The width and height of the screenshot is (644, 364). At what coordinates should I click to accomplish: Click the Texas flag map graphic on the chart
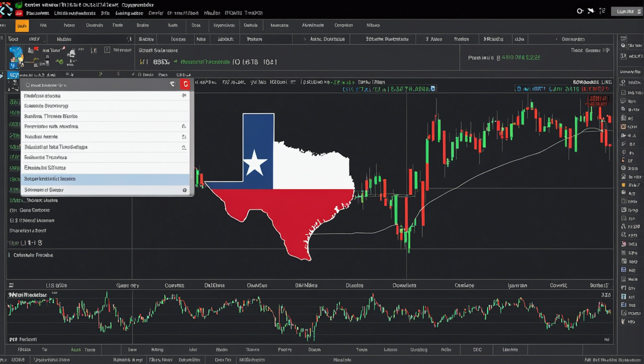click(280, 186)
